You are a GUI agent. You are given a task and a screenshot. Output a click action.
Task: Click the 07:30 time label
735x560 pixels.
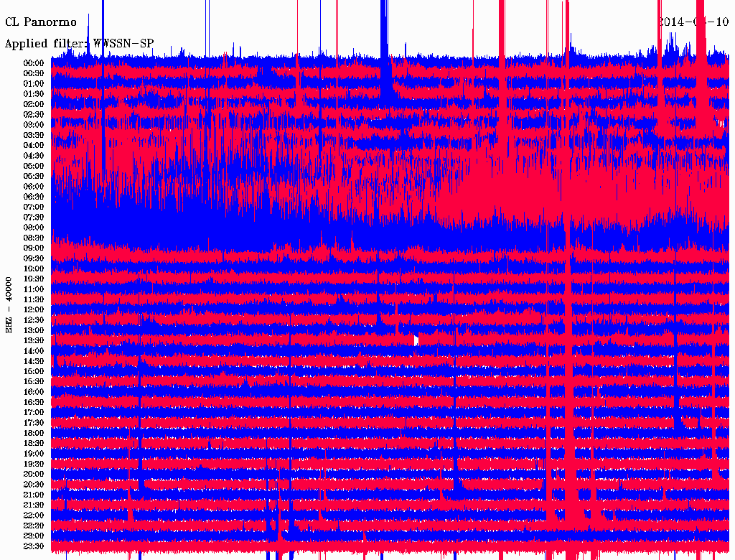click(34, 217)
